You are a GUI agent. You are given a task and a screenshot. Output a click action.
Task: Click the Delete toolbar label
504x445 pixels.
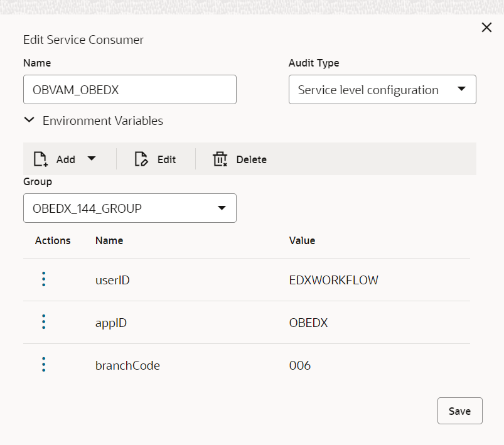251,159
